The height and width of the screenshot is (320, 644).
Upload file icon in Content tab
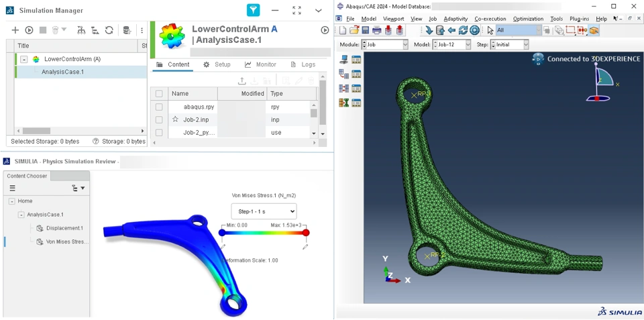[x=242, y=81]
